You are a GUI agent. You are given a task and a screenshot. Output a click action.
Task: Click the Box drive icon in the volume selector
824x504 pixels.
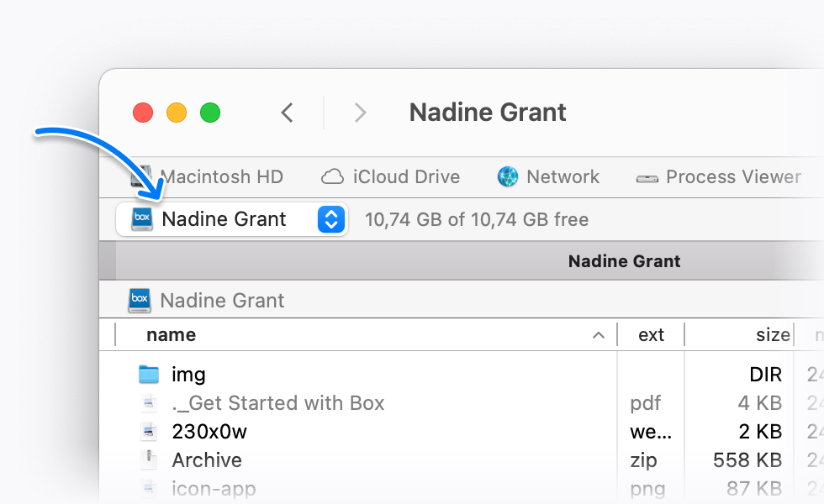pyautogui.click(x=140, y=219)
